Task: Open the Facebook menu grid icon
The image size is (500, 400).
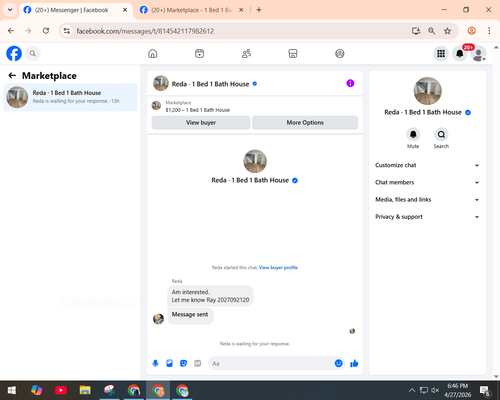Action: click(x=441, y=53)
